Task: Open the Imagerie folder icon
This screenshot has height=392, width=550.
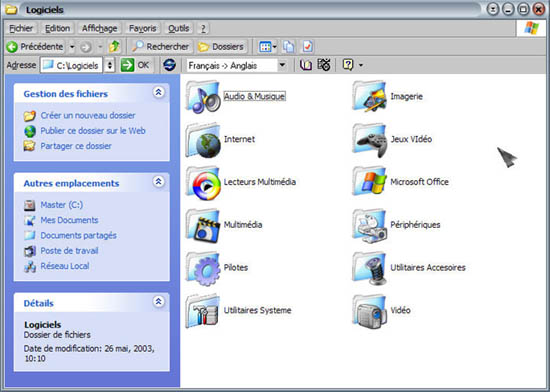Action: coord(370,96)
